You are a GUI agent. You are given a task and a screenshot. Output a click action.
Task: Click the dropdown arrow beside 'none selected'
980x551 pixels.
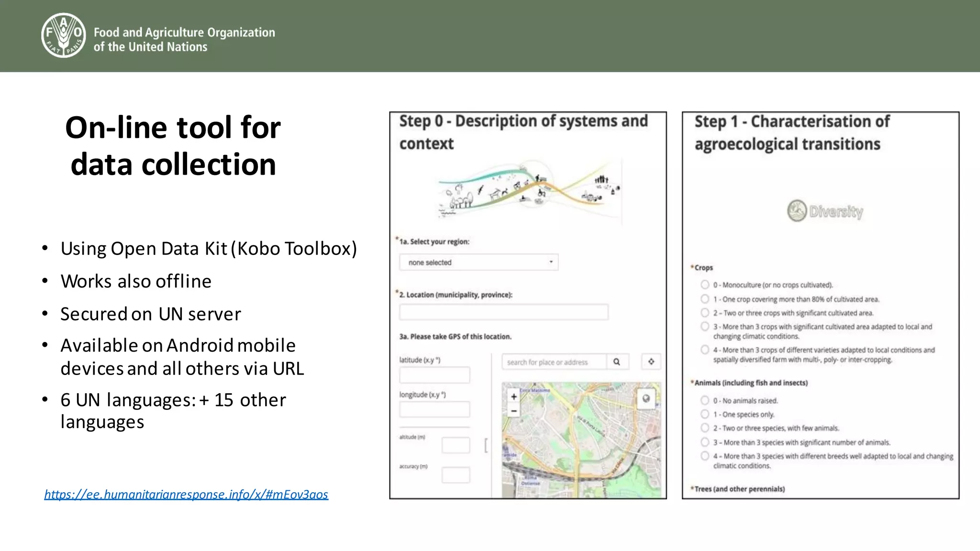pos(551,262)
